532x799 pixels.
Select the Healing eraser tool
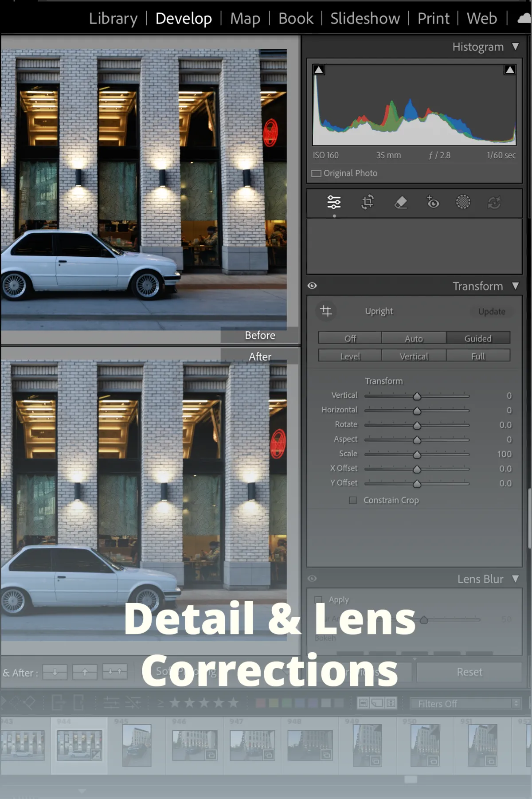400,203
